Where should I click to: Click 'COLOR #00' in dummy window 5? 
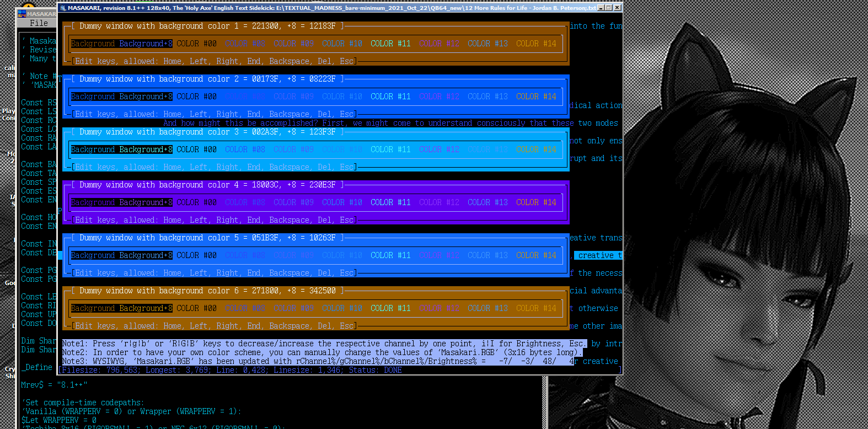coord(196,255)
